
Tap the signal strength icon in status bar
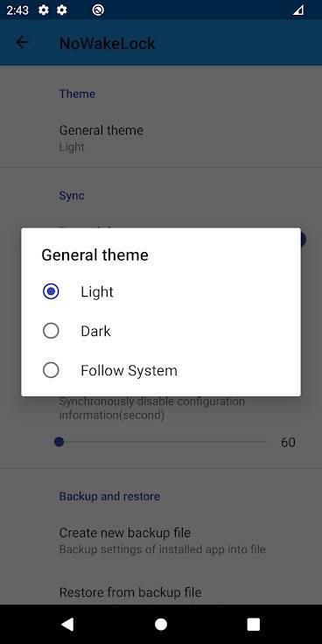pos(298,10)
